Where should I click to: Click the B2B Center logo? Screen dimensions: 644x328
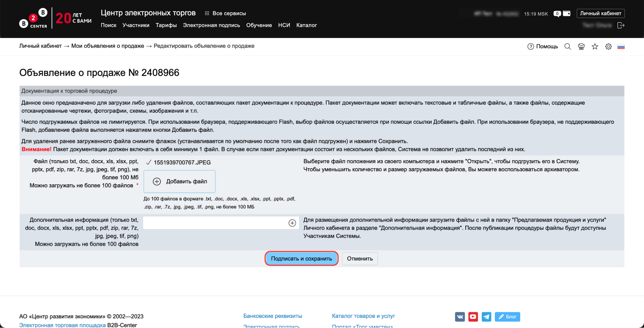coord(33,18)
